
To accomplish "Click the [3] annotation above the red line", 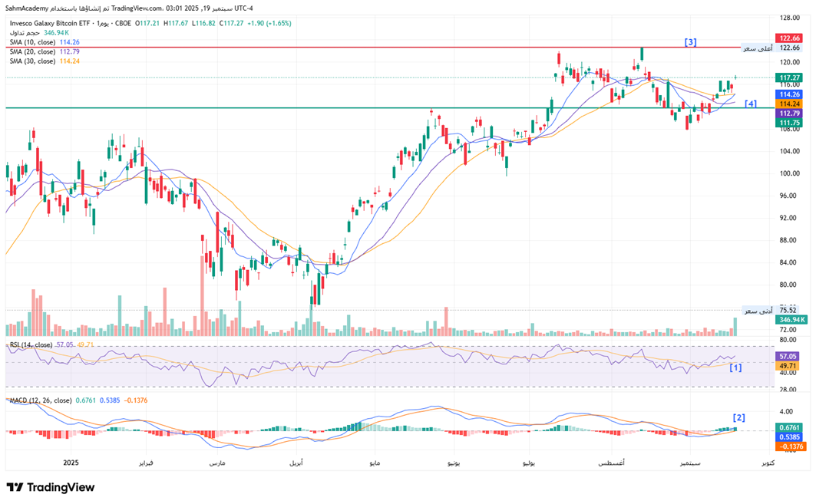I will (x=690, y=42).
